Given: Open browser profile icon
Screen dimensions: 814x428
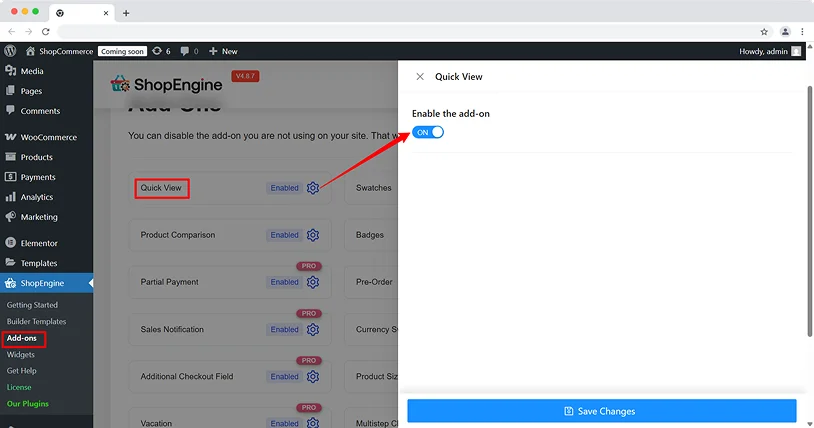Looking at the screenshot, I should click(x=785, y=32).
